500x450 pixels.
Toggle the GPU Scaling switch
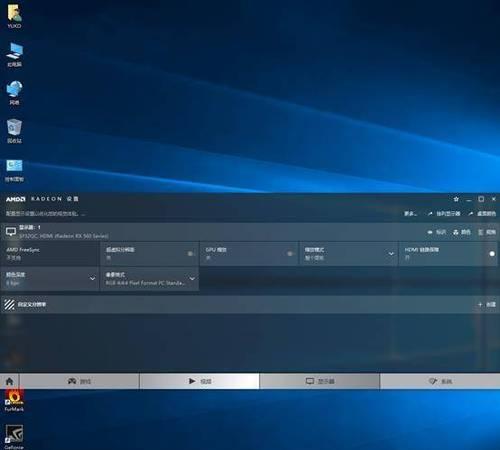(x=290, y=254)
